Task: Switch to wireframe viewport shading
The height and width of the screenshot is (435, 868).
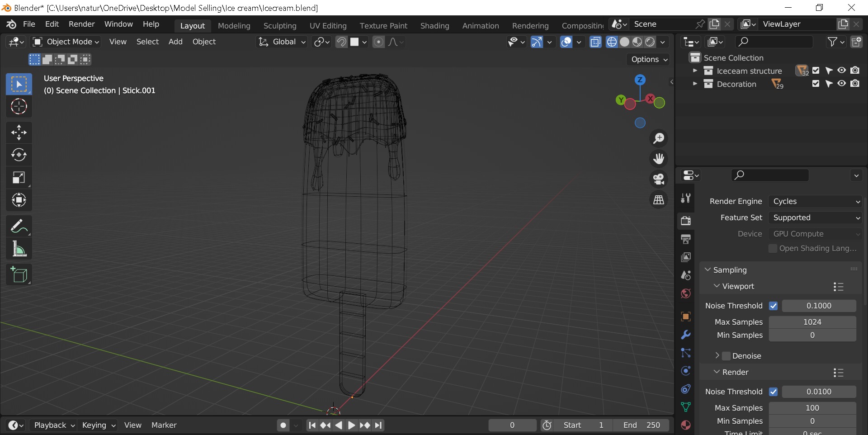Action: coord(612,42)
